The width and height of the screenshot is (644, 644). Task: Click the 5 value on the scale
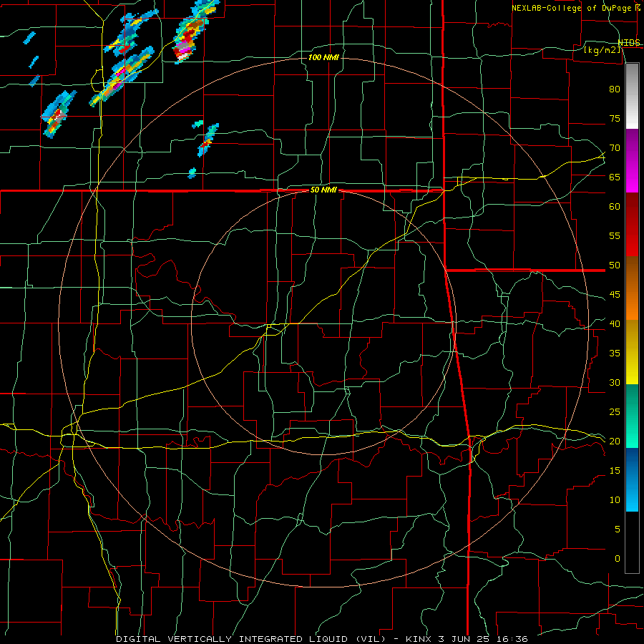coord(618,530)
